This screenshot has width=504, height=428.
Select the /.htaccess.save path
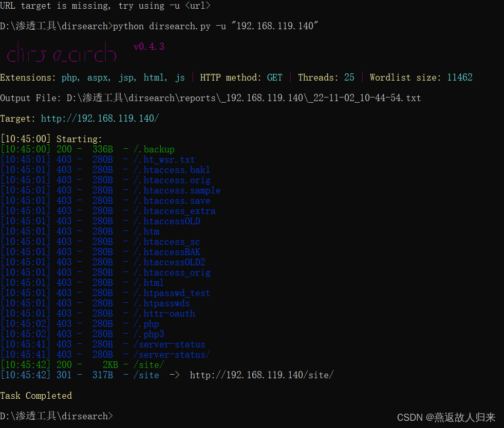pyautogui.click(x=172, y=201)
